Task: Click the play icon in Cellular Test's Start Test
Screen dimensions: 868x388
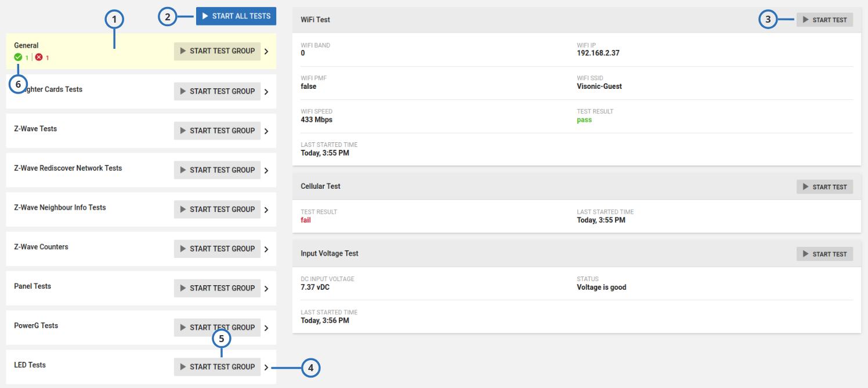Action: (805, 186)
